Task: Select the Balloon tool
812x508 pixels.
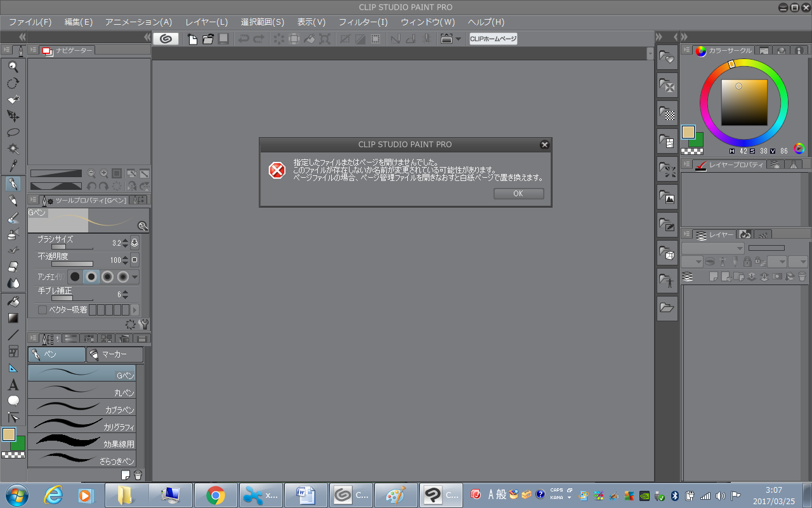Action: pos(13,401)
